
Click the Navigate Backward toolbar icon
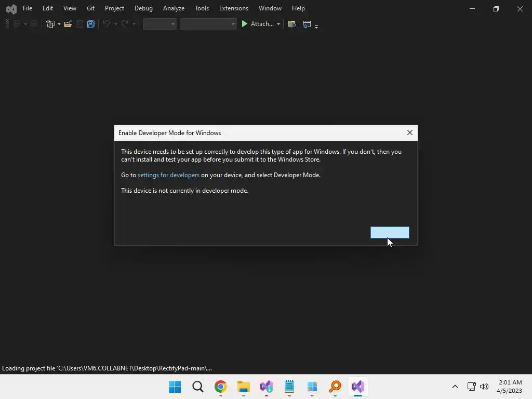pyautogui.click(x=17, y=24)
